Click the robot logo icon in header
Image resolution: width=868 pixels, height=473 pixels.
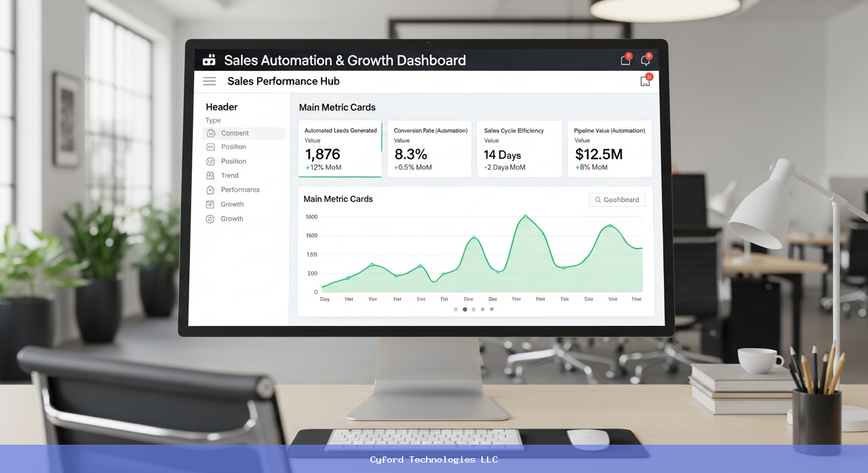[x=209, y=60]
